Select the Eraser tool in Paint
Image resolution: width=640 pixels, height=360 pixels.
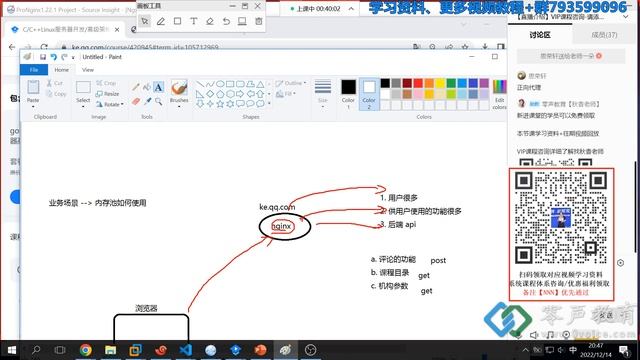[x=136, y=101]
